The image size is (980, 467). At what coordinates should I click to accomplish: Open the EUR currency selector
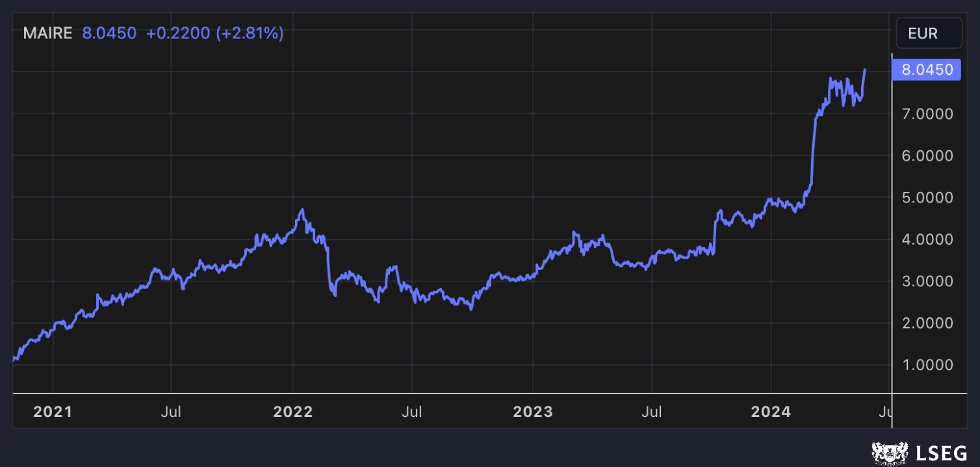pos(929,33)
